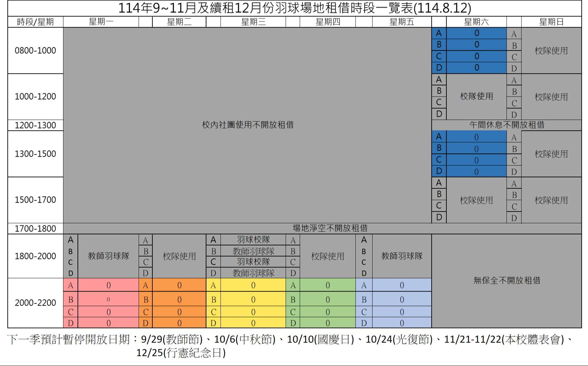This screenshot has height=366, width=588.
Task: Click Tuesday 2000-2200 court B orange cell
Action: [179, 299]
